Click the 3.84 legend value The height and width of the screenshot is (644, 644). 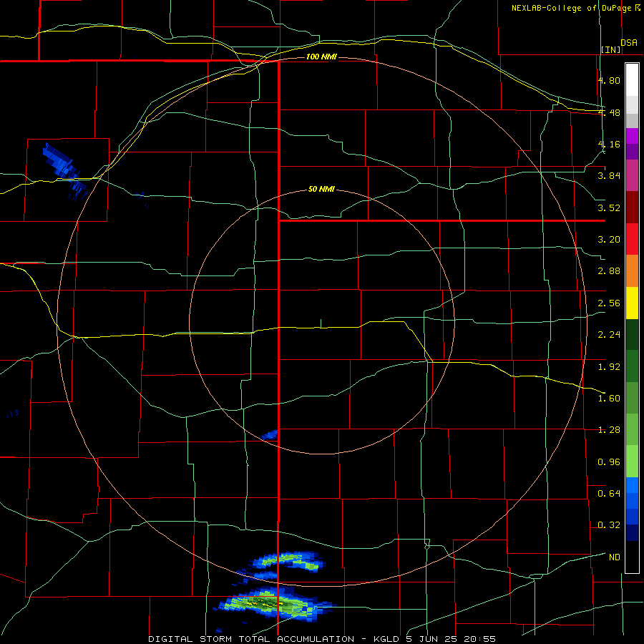tap(609, 176)
